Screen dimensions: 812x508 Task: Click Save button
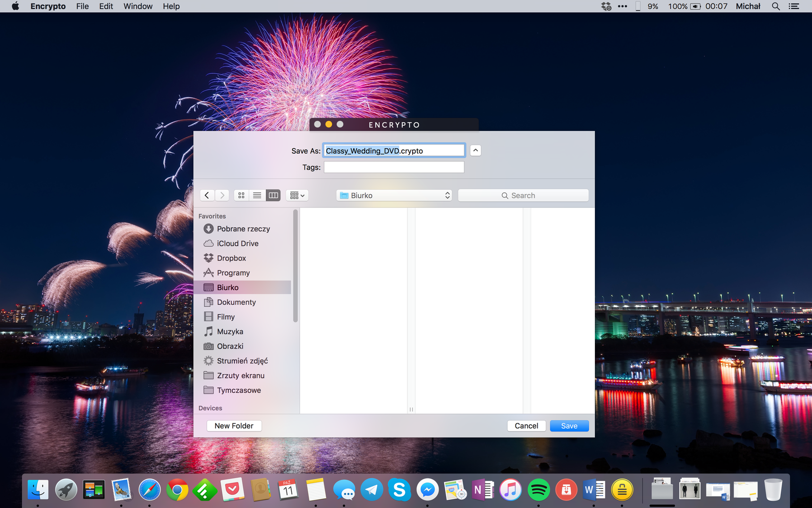(x=569, y=426)
